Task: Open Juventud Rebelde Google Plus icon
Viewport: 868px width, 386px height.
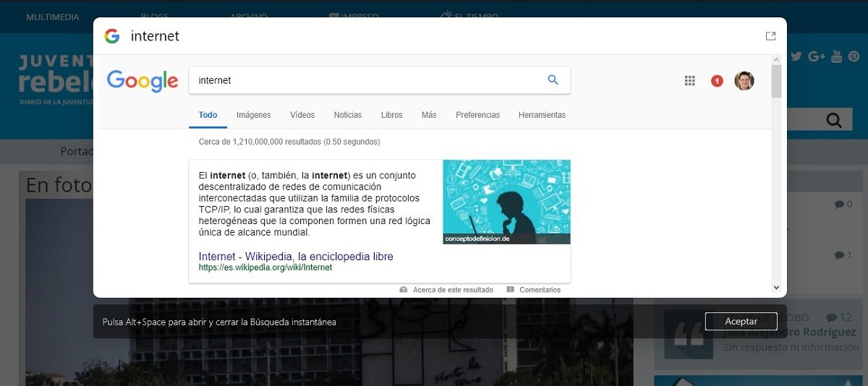Action: coord(817,56)
